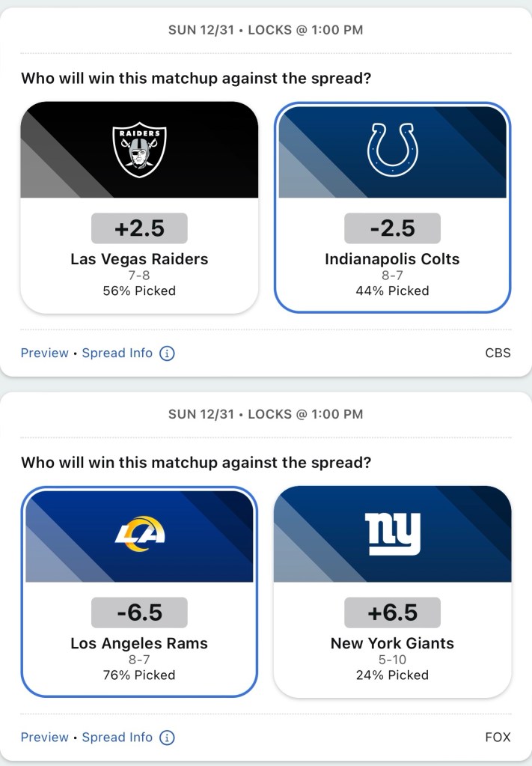Tap the +2.5 spread badge for Raiders

pos(139,228)
